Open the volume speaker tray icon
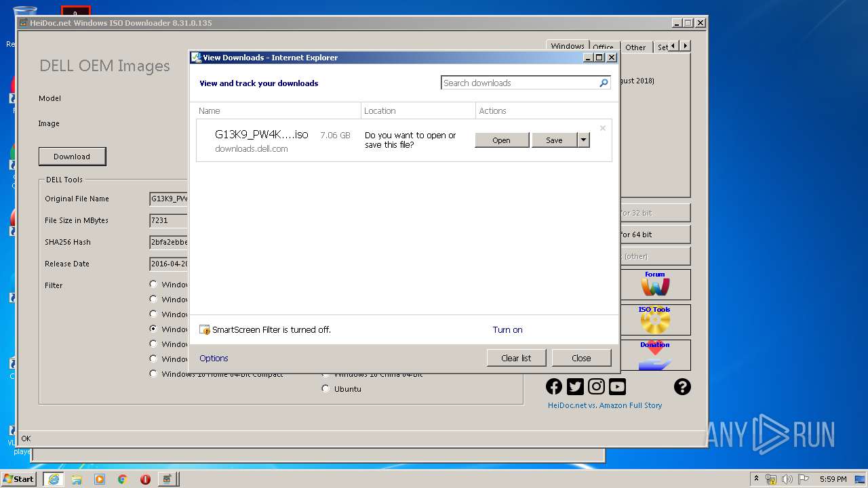 (787, 479)
